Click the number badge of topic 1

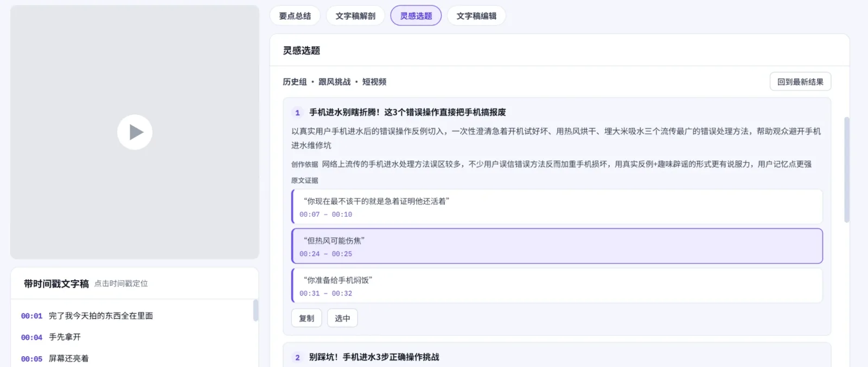[x=297, y=113]
